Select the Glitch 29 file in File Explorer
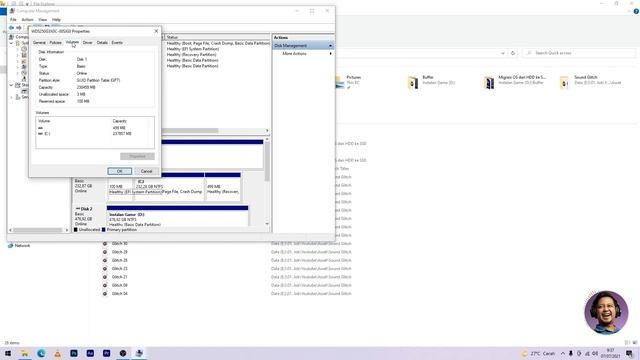This screenshot has width=640, height=360. pos(120,252)
